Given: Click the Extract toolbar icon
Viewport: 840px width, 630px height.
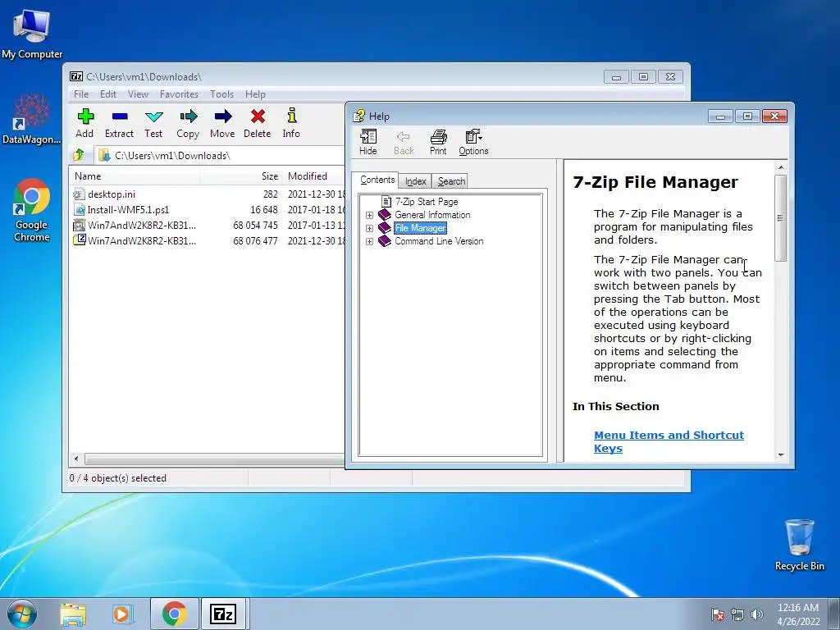Looking at the screenshot, I should coord(120,116).
